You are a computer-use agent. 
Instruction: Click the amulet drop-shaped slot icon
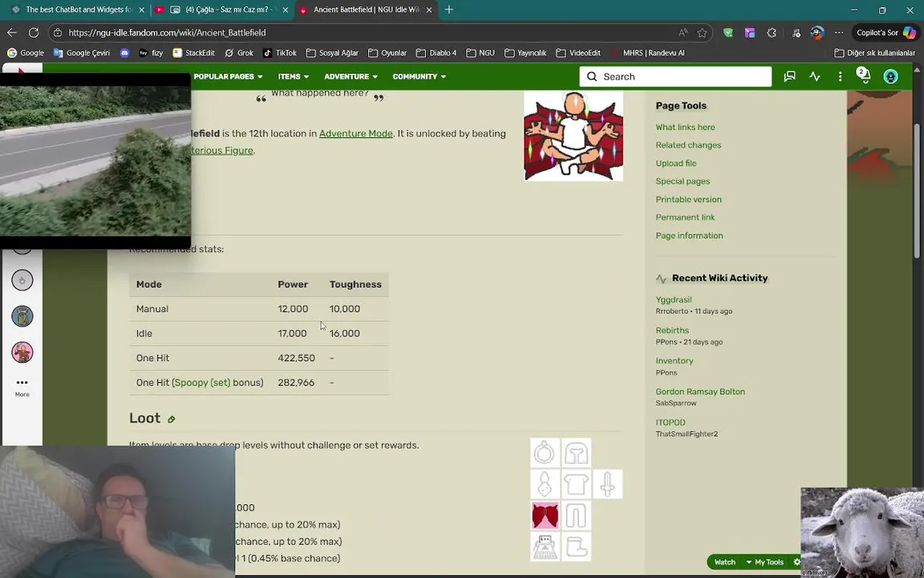click(545, 484)
